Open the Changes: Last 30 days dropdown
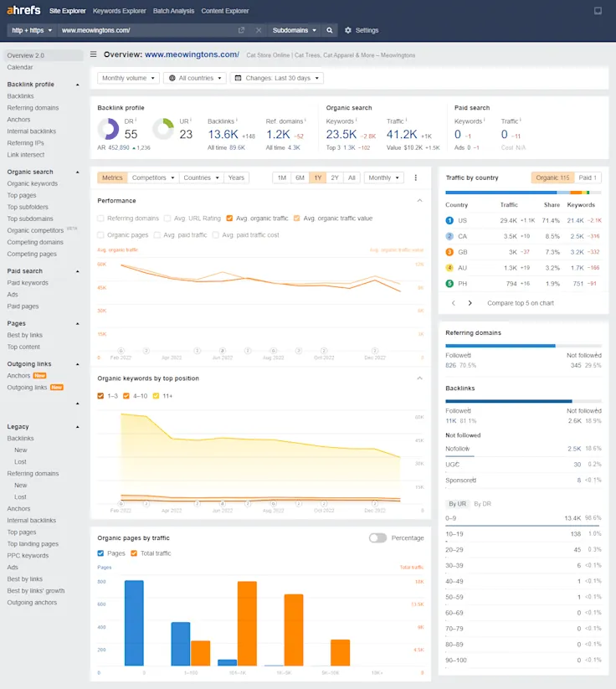The height and width of the screenshot is (689, 616). pos(277,78)
